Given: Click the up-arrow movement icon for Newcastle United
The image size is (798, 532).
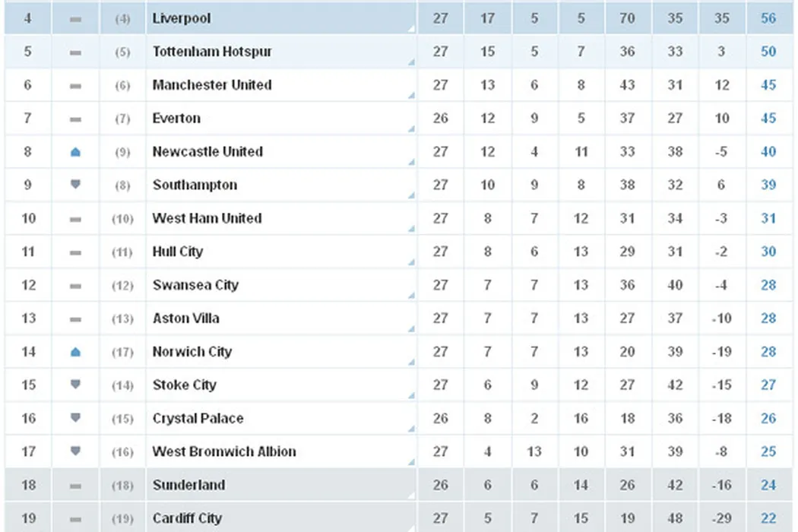Looking at the screenshot, I should tap(75, 152).
